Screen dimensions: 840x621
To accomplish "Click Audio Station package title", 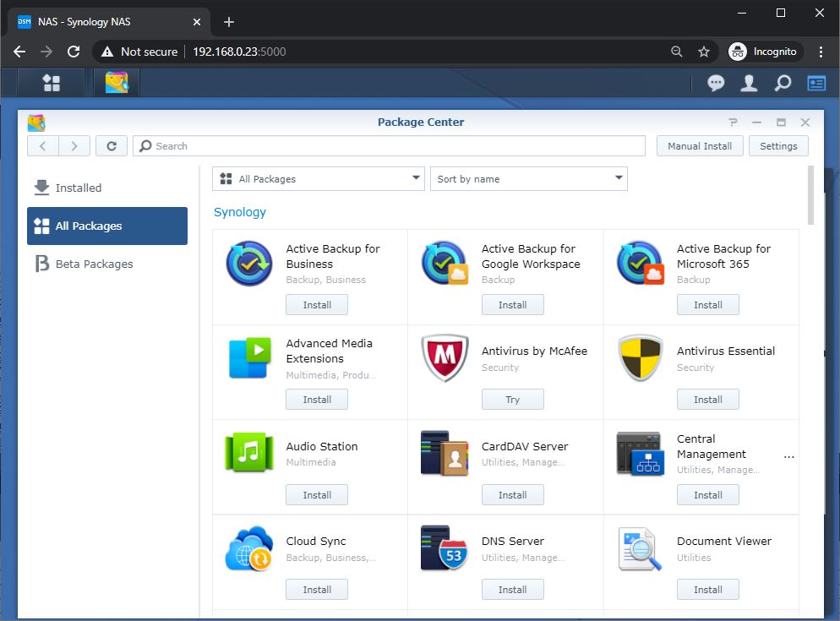I will [x=321, y=446].
